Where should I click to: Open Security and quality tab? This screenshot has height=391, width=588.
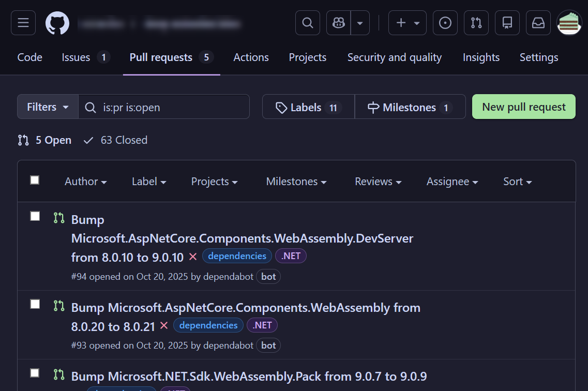[x=395, y=57]
